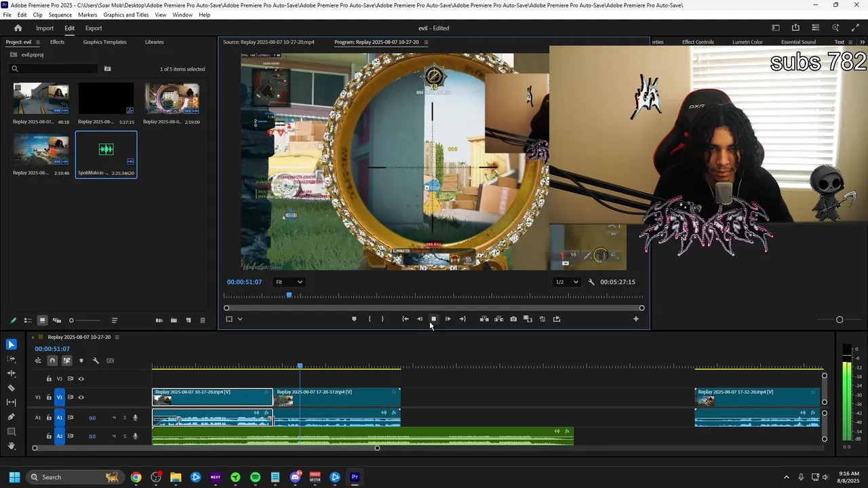Select the Pen tool in timeline toolbar
The image size is (868, 488).
click(x=12, y=417)
